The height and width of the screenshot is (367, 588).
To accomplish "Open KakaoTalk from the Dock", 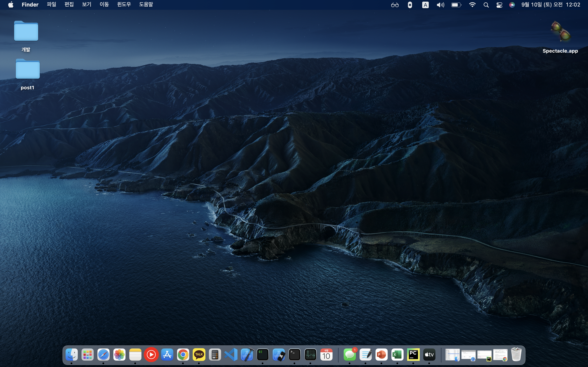I will pyautogui.click(x=199, y=355).
